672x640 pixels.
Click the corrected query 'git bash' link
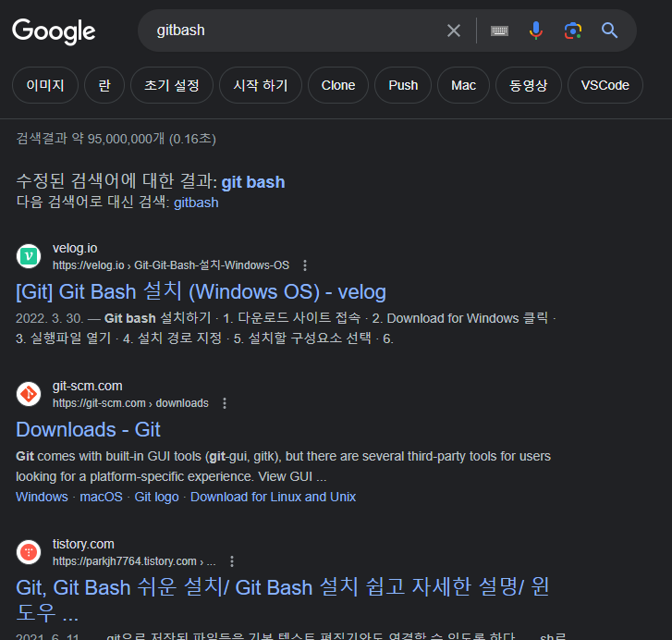(253, 182)
